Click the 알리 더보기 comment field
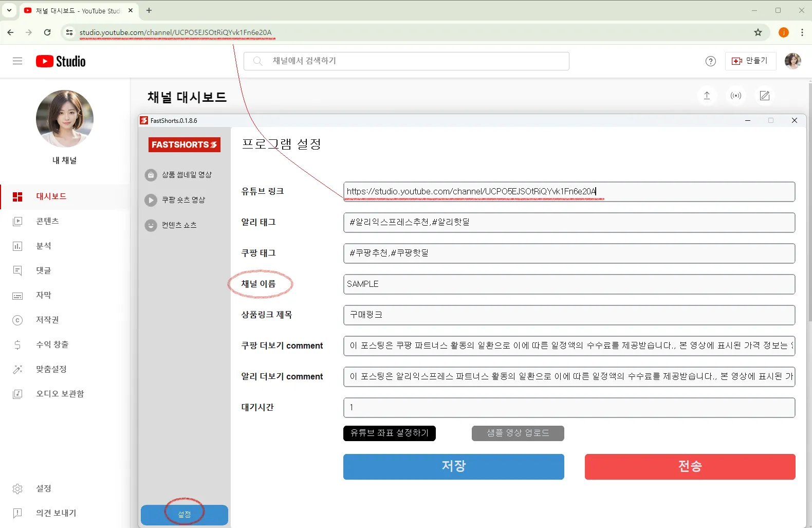The height and width of the screenshot is (528, 812). (569, 377)
